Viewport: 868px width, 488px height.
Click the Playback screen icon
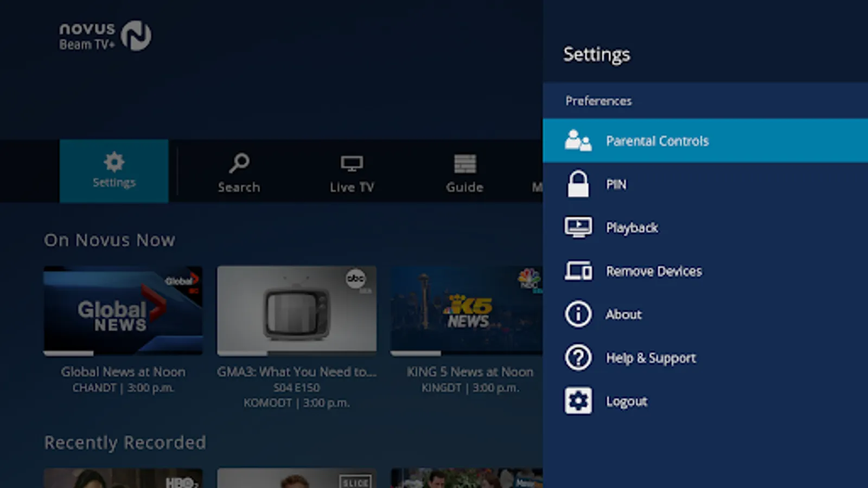pyautogui.click(x=578, y=227)
